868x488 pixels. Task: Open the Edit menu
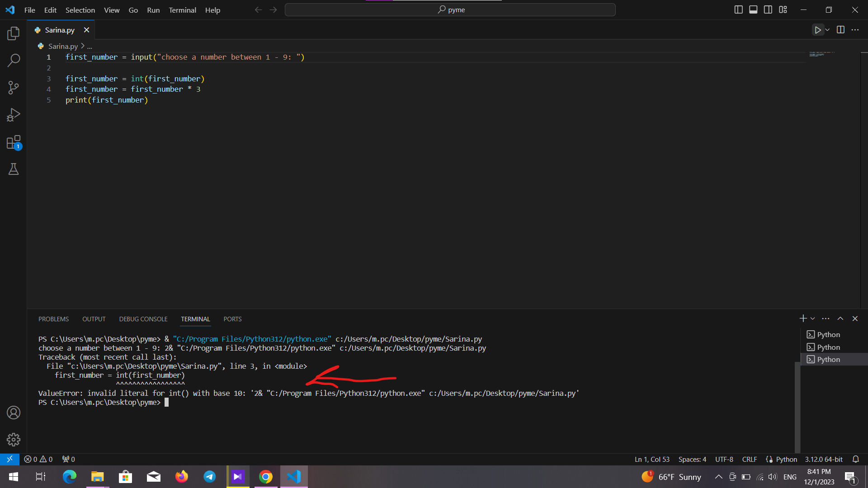click(50, 10)
